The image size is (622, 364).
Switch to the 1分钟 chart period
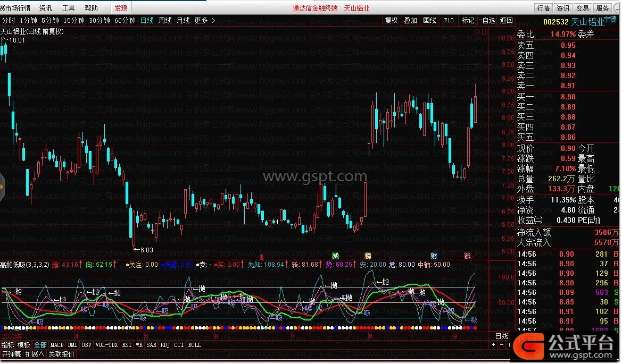point(29,20)
